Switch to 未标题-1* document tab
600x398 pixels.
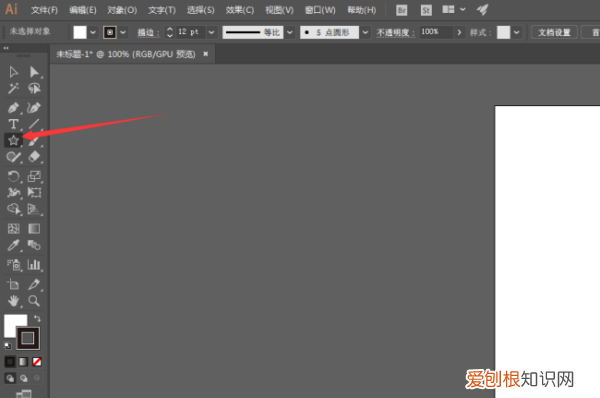[x=126, y=54]
